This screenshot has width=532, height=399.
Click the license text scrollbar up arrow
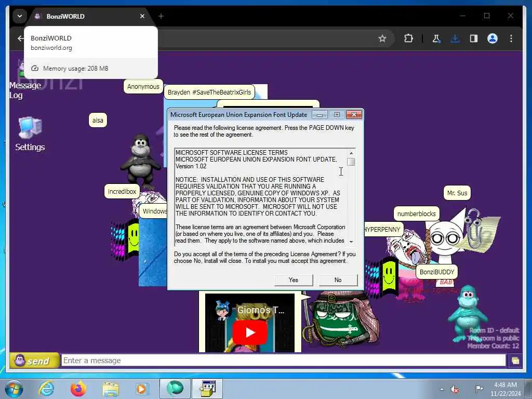point(351,153)
